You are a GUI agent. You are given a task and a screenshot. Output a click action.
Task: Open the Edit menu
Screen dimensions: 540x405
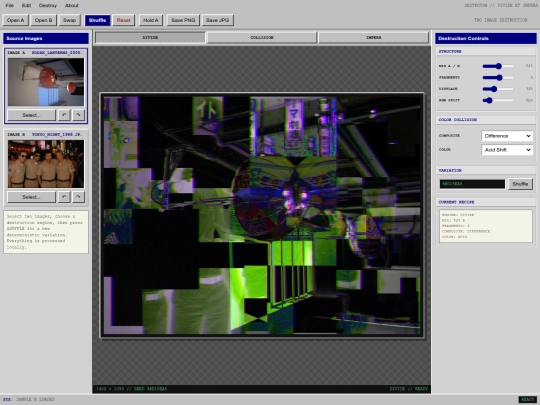click(26, 6)
